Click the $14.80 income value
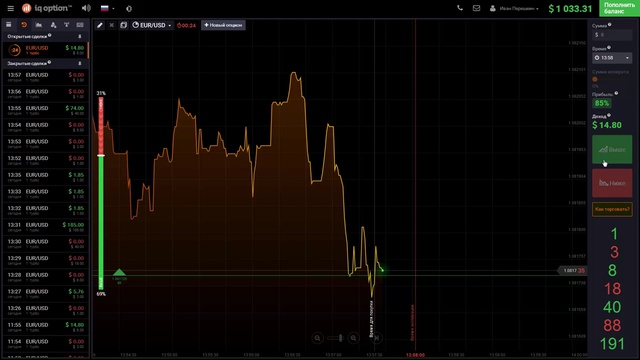 pyautogui.click(x=607, y=125)
